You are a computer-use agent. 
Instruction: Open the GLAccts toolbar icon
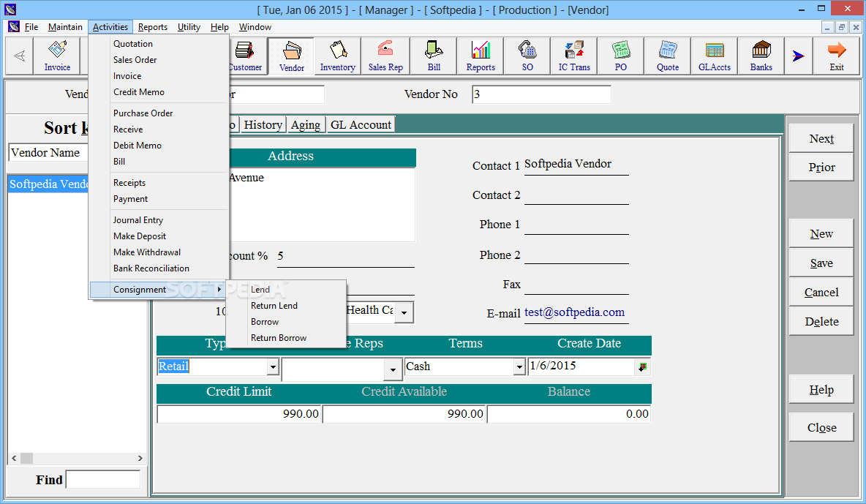714,56
